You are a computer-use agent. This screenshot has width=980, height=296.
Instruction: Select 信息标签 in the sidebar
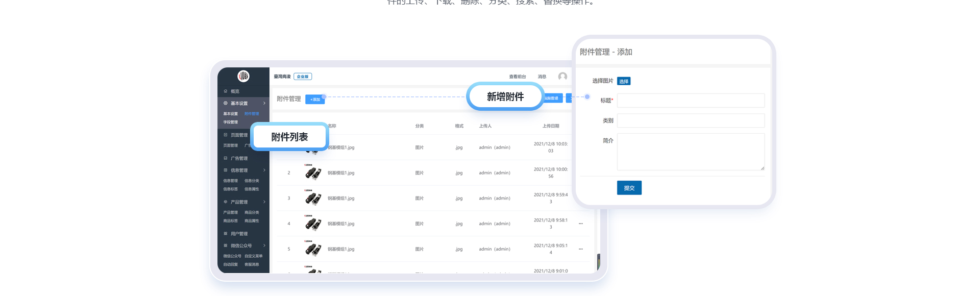[231, 189]
